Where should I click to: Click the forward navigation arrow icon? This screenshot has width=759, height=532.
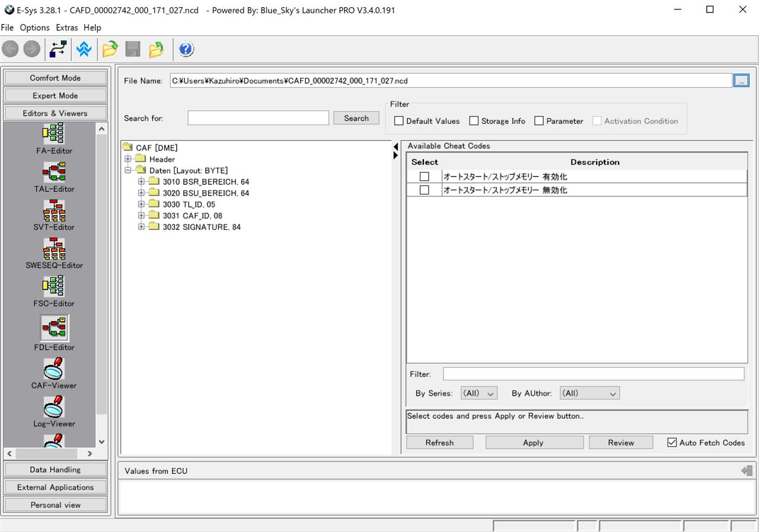32,49
